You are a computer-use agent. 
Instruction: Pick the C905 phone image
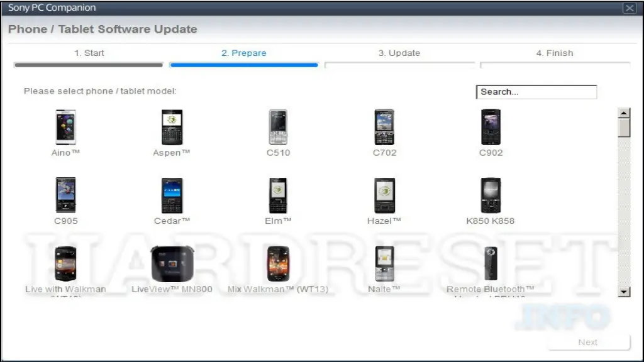point(65,195)
